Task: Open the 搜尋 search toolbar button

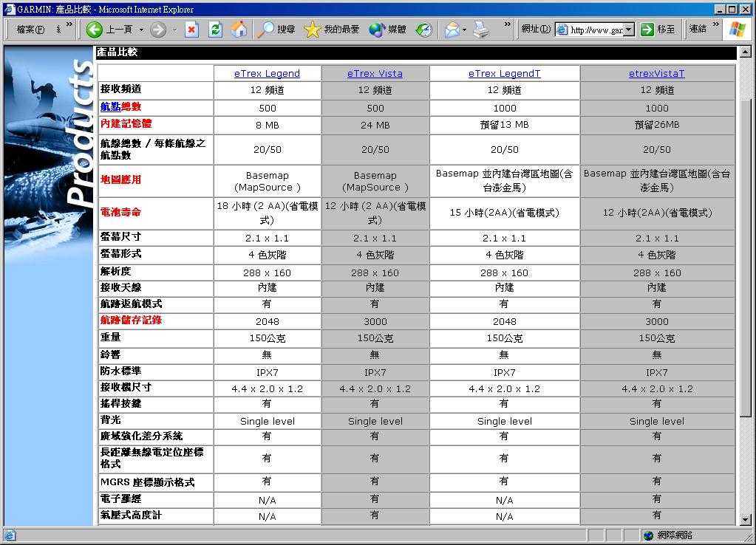Action: tap(276, 30)
